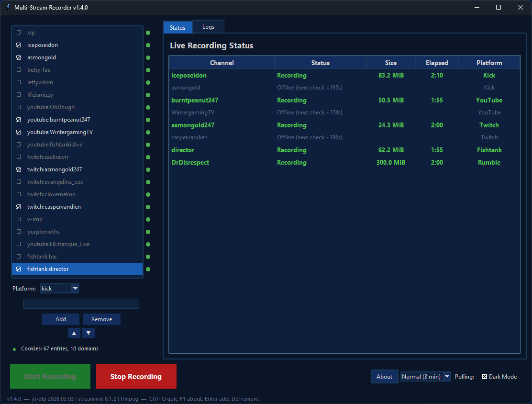Click the status dot beside youtube:OhDough
This screenshot has height=404, width=532.
[148, 108]
